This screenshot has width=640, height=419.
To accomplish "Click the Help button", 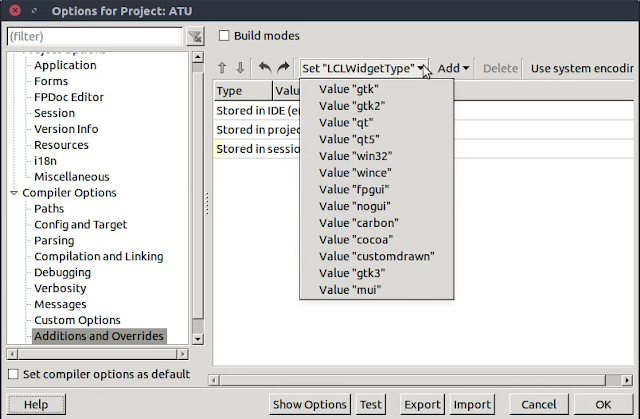I will (x=36, y=404).
